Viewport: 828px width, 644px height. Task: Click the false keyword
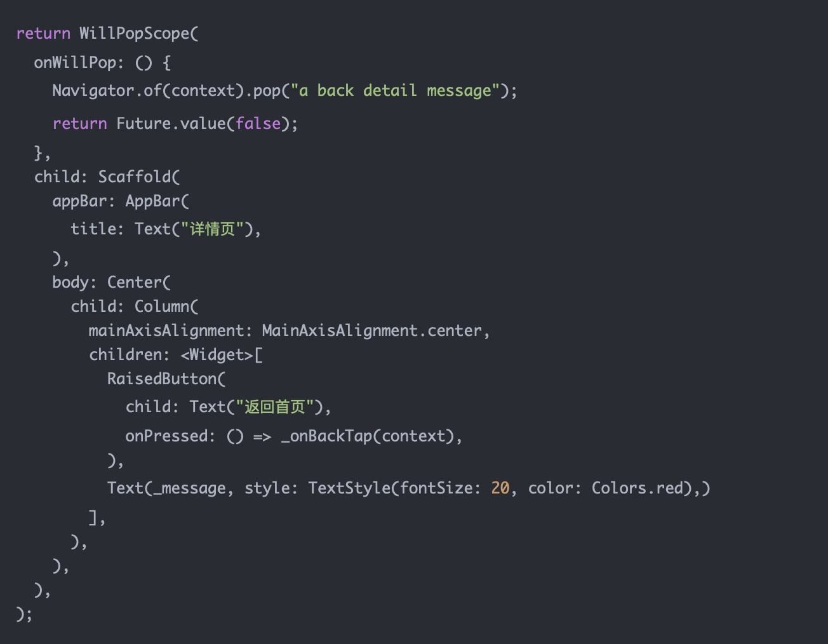[258, 123]
